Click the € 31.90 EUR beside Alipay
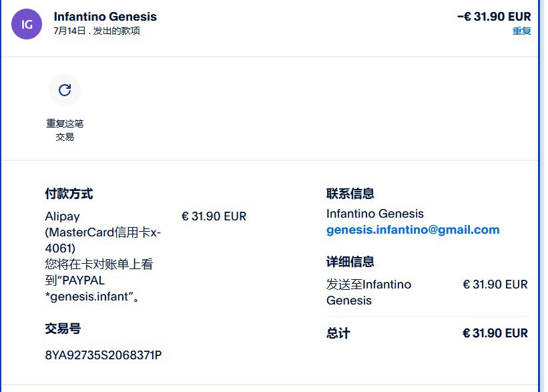The height and width of the screenshot is (392, 548). point(214,216)
